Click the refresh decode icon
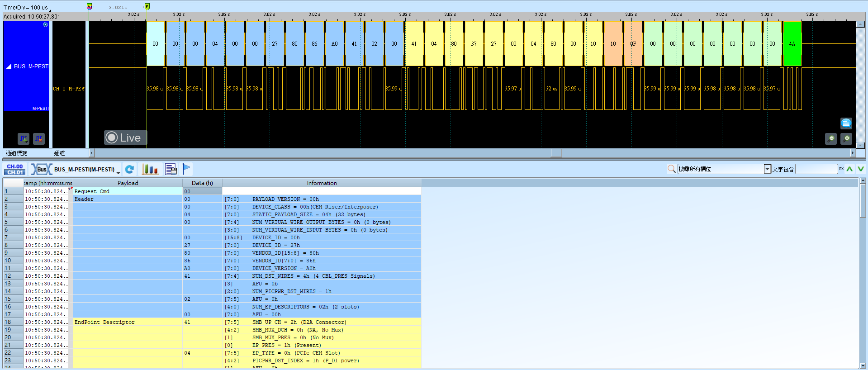The image size is (868, 370). 129,169
